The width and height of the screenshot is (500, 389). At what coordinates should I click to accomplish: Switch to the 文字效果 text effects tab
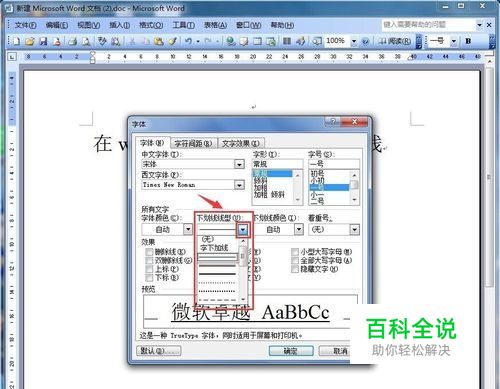(241, 144)
